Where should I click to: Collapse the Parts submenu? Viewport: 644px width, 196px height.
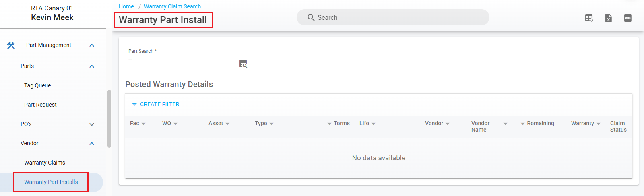pyautogui.click(x=92, y=66)
